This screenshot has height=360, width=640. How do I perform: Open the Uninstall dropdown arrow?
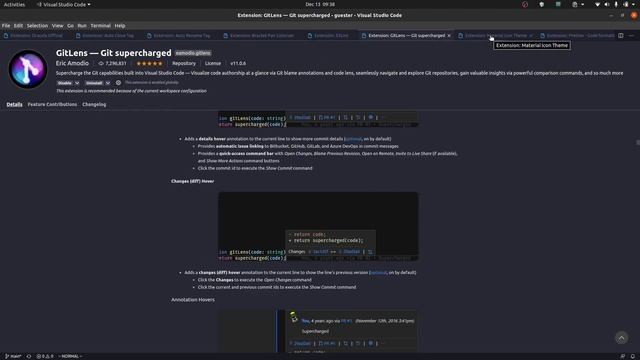click(x=108, y=83)
